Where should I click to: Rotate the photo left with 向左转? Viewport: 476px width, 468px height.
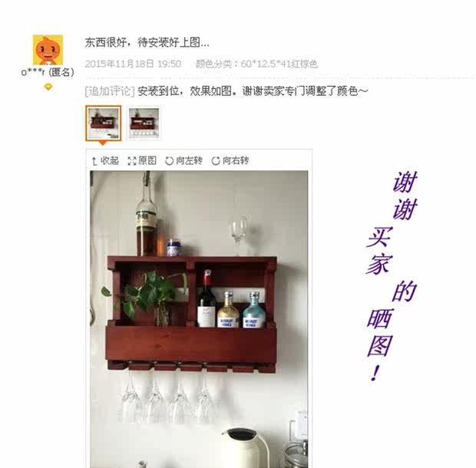(x=189, y=160)
